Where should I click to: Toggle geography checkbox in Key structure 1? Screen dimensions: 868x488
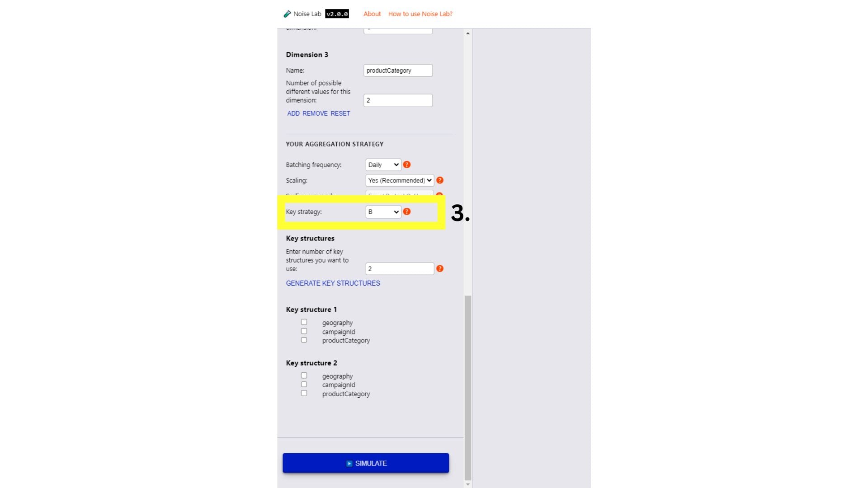(304, 322)
